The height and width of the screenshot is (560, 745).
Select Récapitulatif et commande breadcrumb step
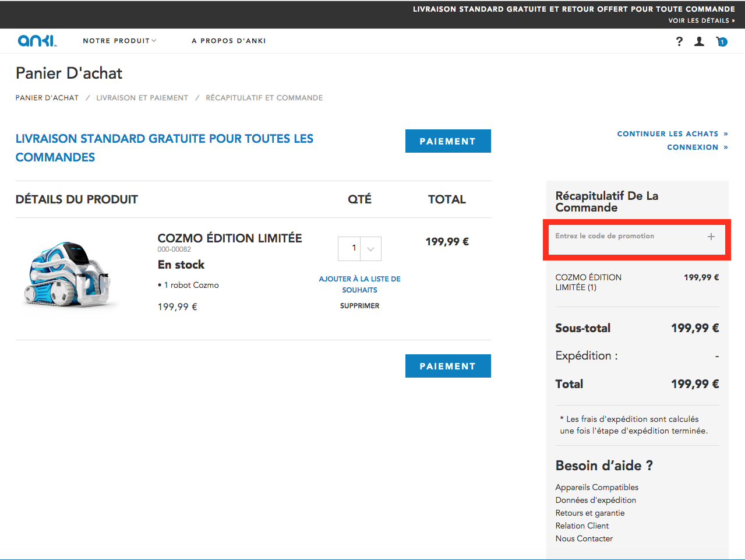[x=264, y=98]
